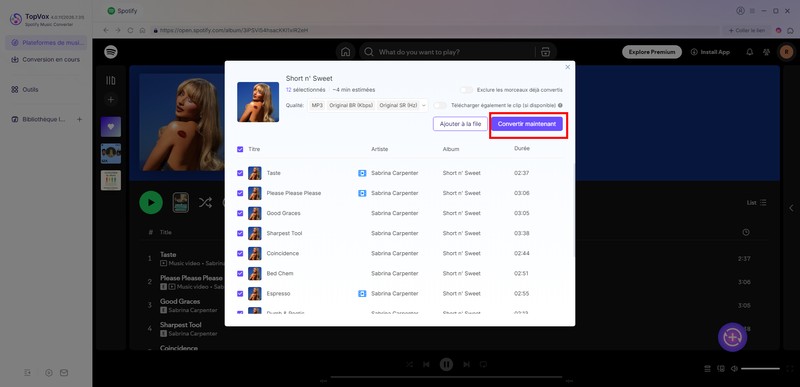This screenshot has height=387, width=800.
Task: Open the Outils section
Action: [25, 90]
